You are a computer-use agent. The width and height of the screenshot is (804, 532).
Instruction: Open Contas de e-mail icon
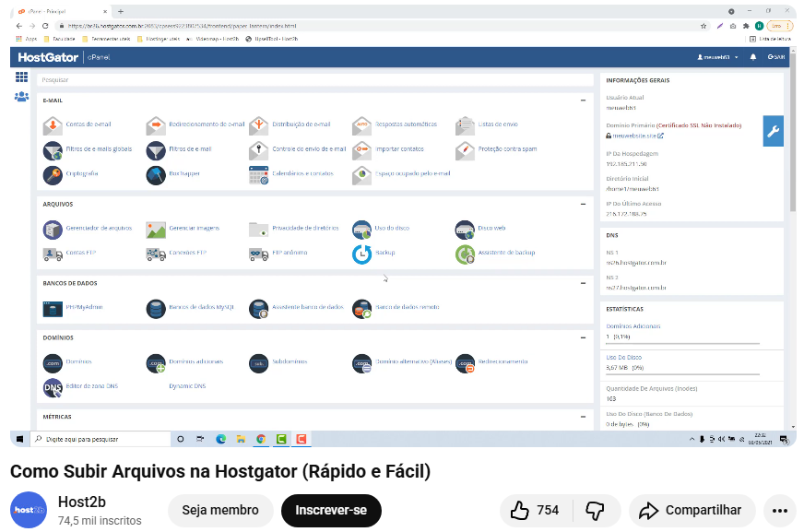coord(53,125)
